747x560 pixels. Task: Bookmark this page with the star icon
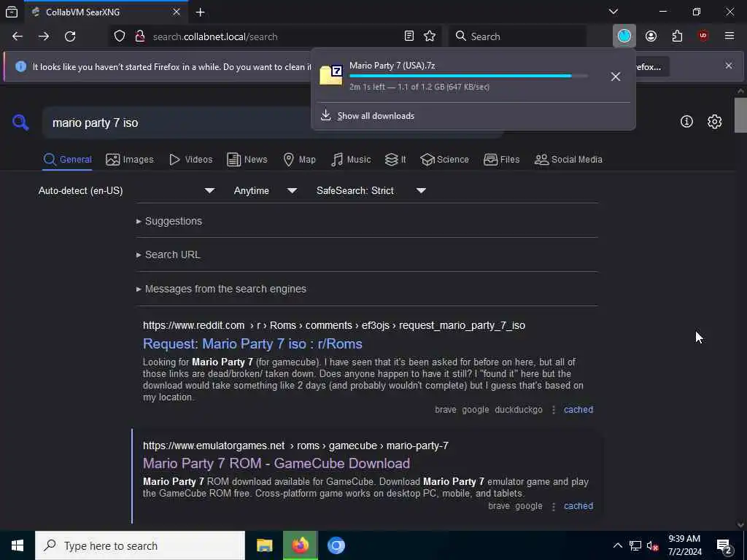pos(430,36)
